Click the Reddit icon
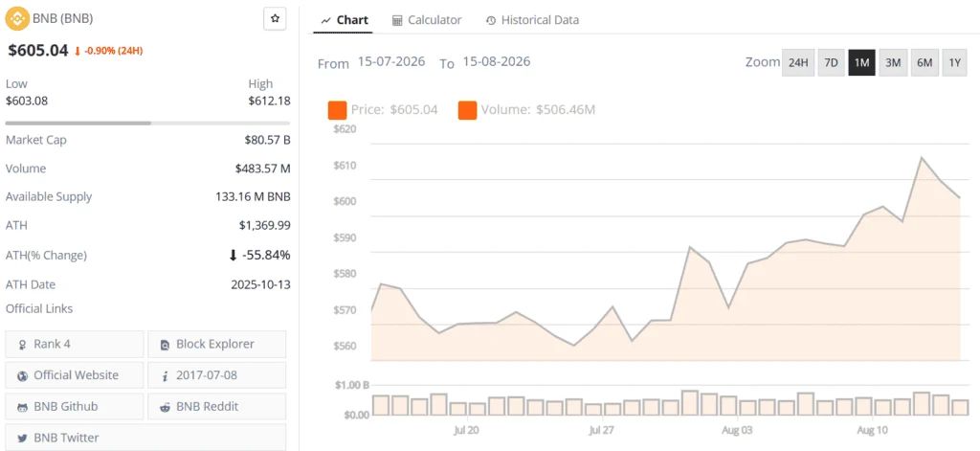 coord(165,407)
